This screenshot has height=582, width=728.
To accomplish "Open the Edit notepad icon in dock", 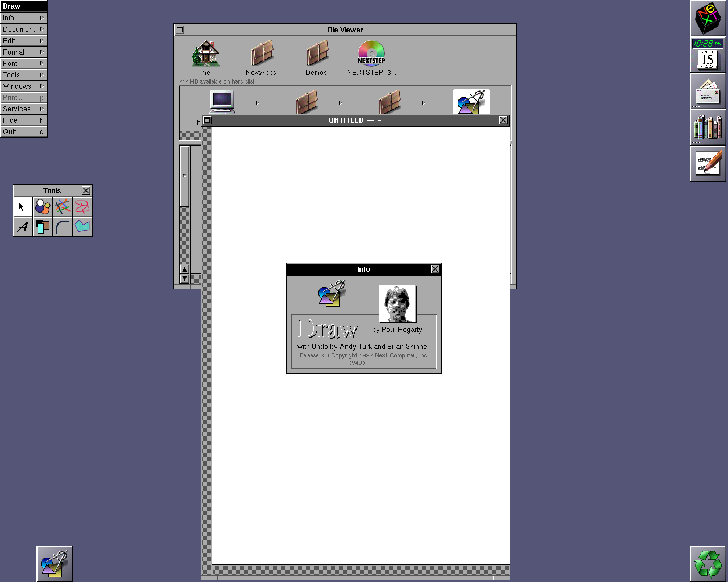I will 708,164.
